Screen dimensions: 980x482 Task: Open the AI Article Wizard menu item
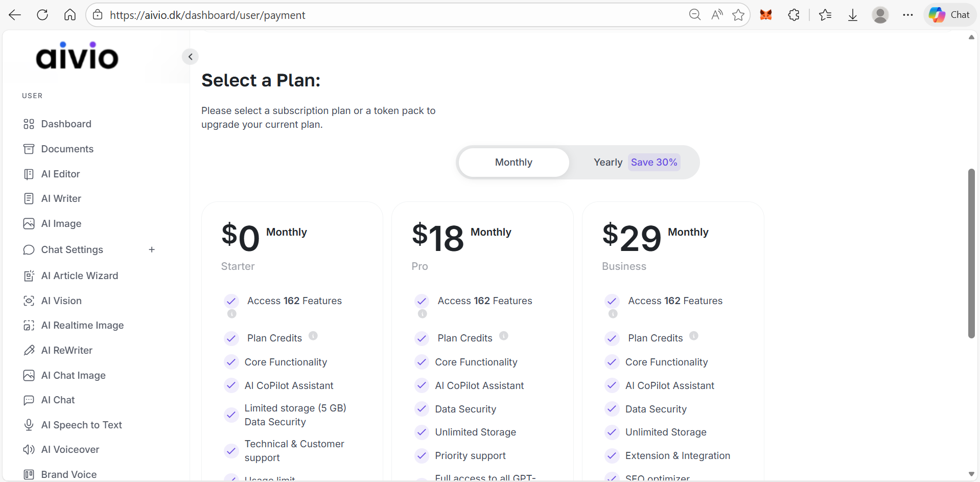point(79,276)
